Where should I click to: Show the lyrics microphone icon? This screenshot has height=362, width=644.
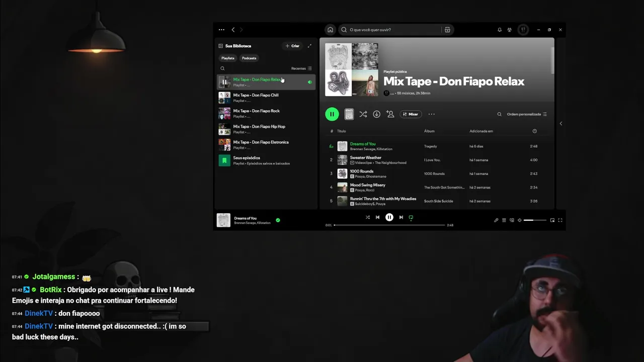click(x=496, y=220)
